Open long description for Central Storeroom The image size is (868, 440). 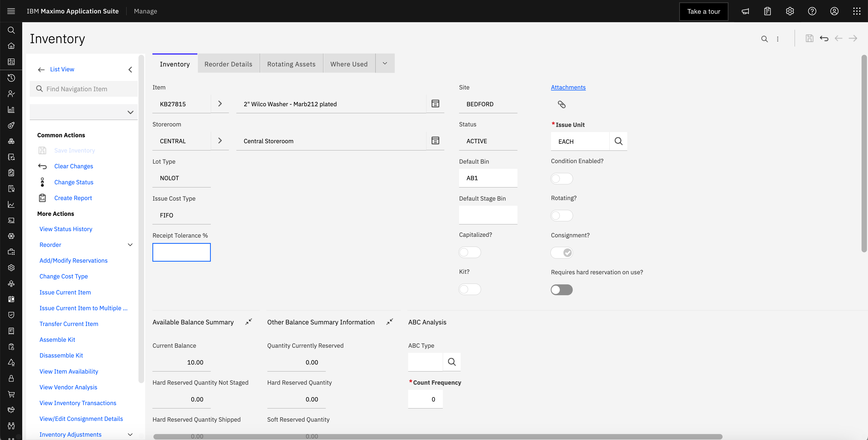tap(435, 141)
